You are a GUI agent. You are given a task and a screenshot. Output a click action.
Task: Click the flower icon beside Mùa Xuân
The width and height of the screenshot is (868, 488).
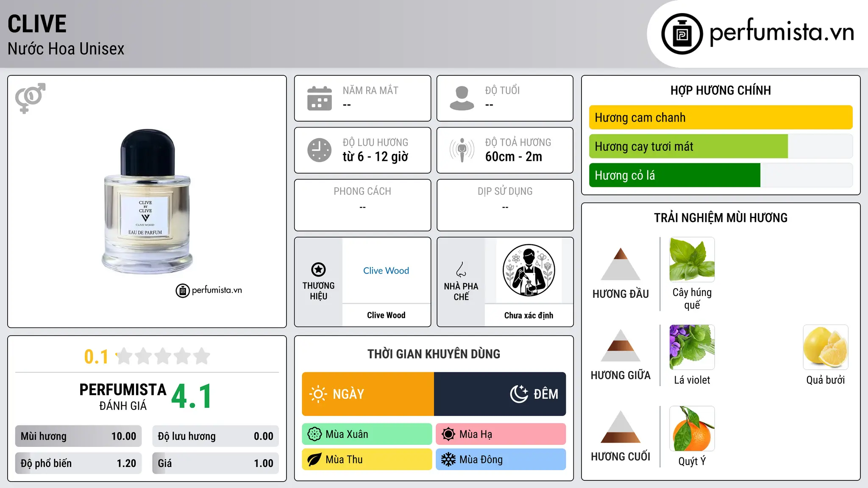(x=314, y=434)
